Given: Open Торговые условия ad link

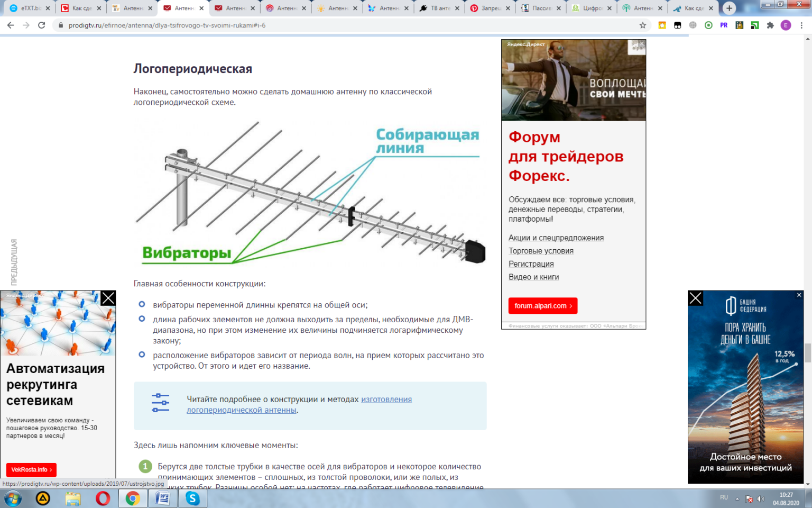Looking at the screenshot, I should pyautogui.click(x=541, y=251).
